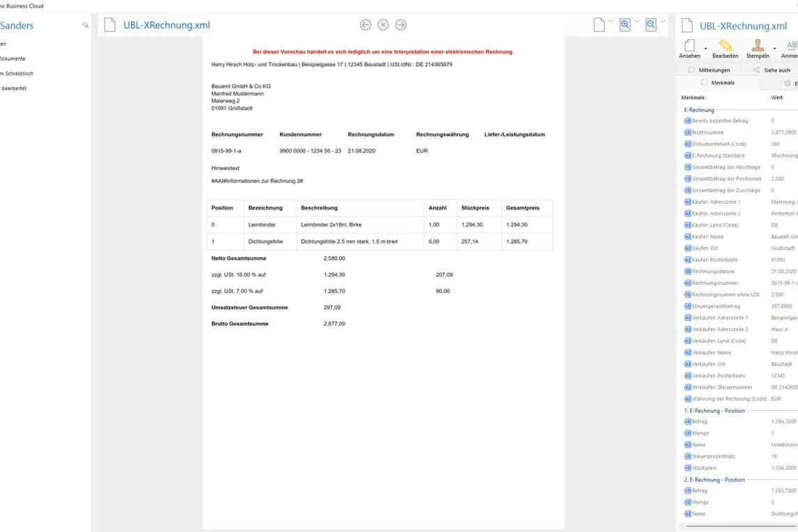This screenshot has height=532, width=798.
Task: Open the Ansehen tool
Action: (x=689, y=49)
